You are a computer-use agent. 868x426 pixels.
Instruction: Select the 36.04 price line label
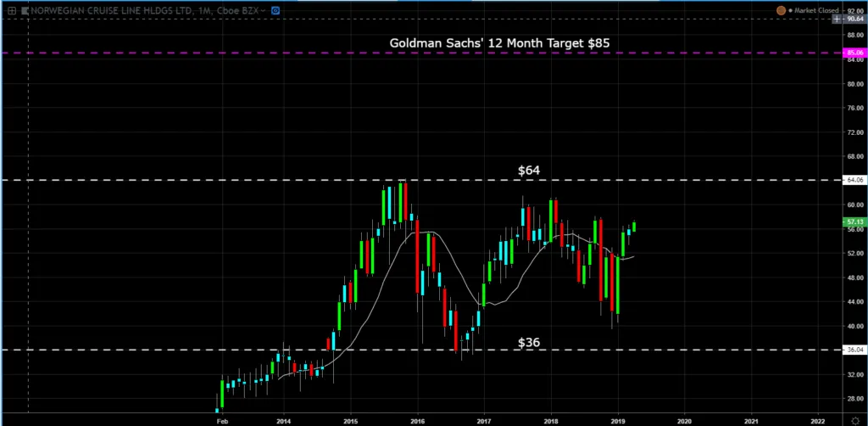click(x=855, y=350)
